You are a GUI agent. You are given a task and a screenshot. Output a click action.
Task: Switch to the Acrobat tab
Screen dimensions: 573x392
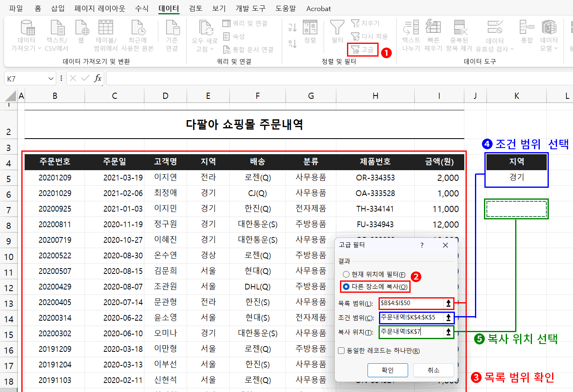pyautogui.click(x=318, y=8)
